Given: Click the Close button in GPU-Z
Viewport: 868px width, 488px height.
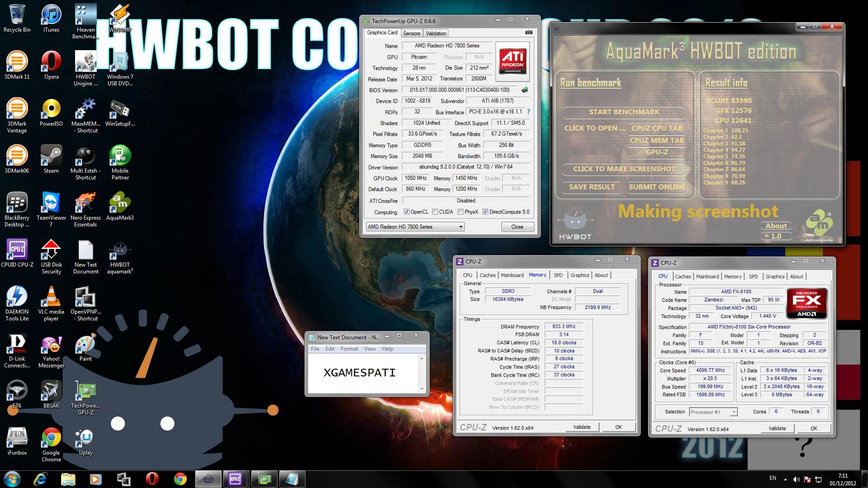Looking at the screenshot, I should pos(517,227).
